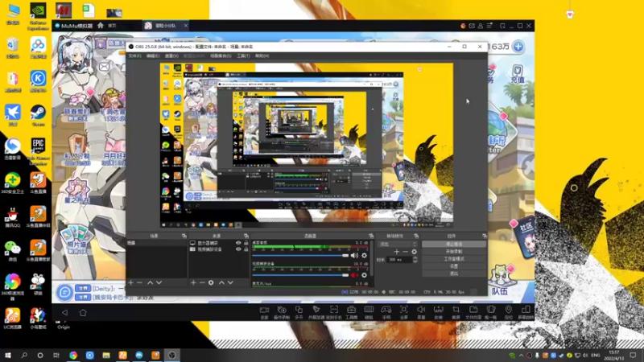Pop out the Sources dock panel
Viewport: 644px width, 362px height.
coord(246,236)
